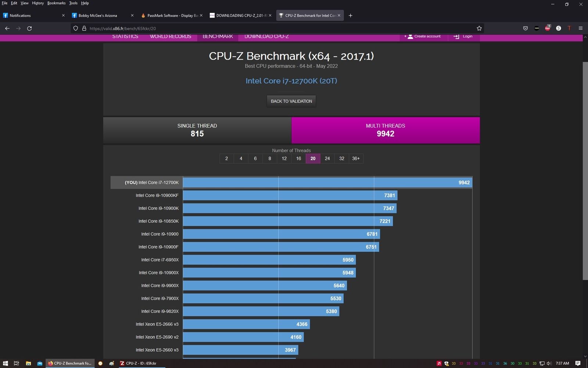Image resolution: width=588 pixels, height=368 pixels.
Task: Select MULTI THREADS results tab
Action: pyautogui.click(x=386, y=130)
